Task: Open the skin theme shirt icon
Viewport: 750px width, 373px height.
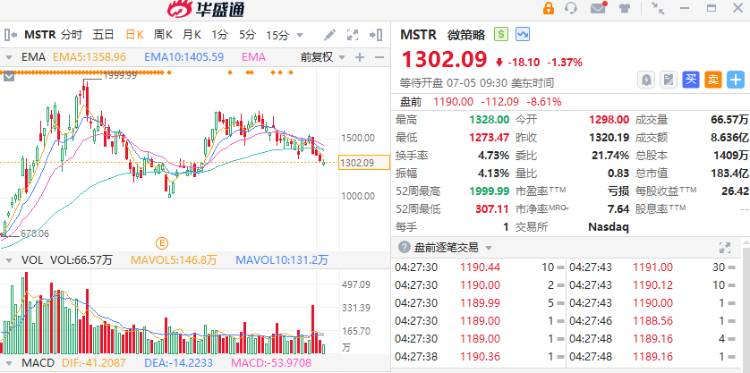Action: [624, 9]
